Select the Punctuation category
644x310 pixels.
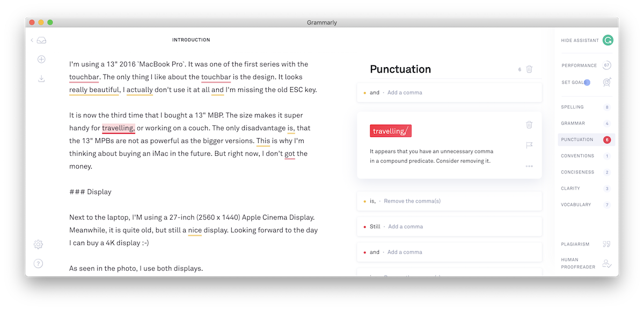(586, 140)
